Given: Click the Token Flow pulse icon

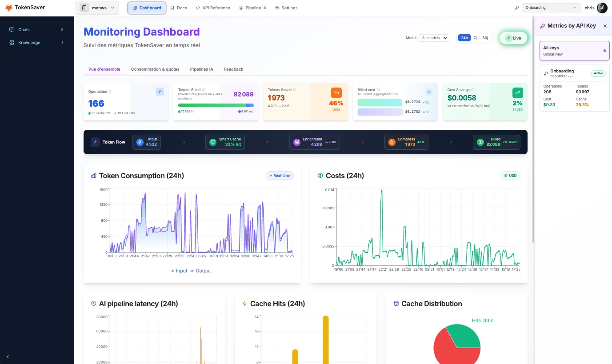Looking at the screenshot, I should tap(95, 142).
